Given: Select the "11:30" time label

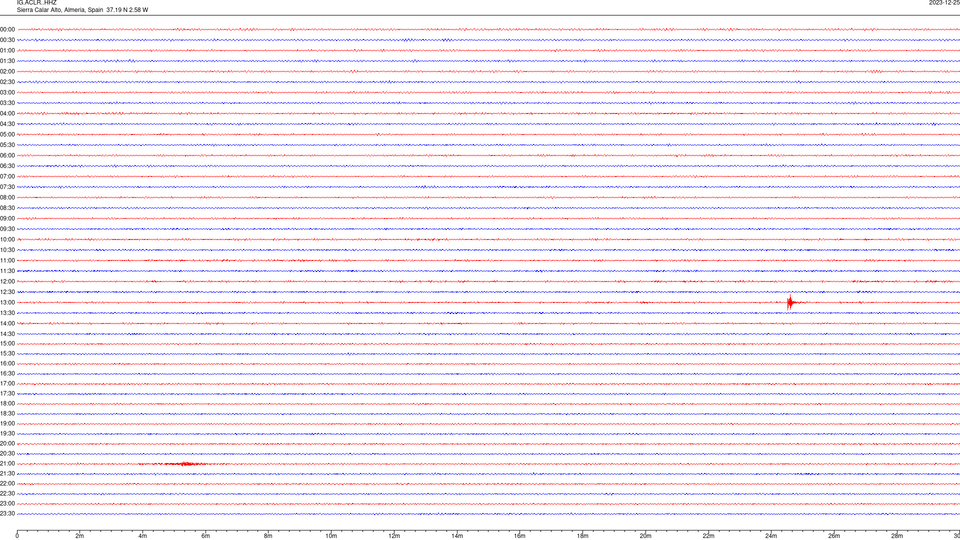Looking at the screenshot, I should [7, 271].
